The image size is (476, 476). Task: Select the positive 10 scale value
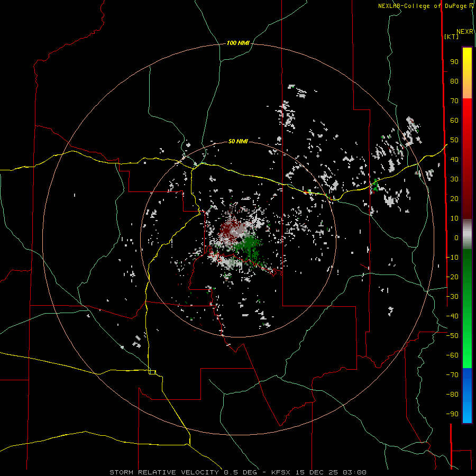tap(454, 218)
